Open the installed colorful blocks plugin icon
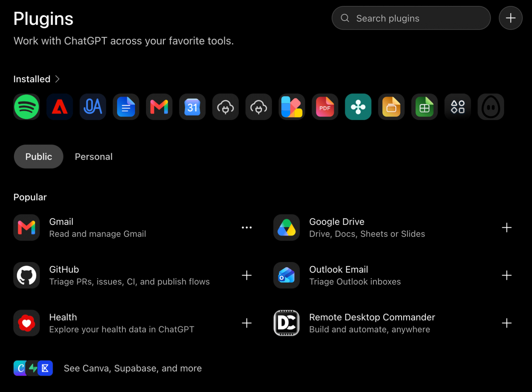 292,107
